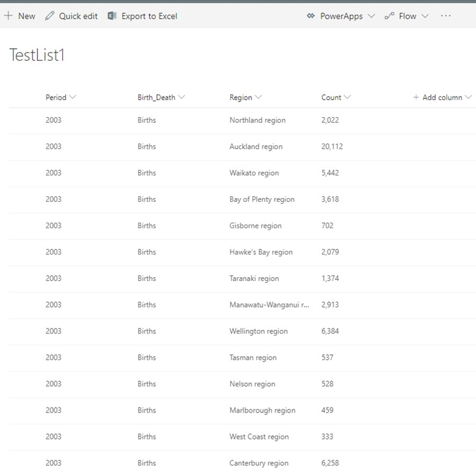Screen dimensions: 476x474
Task: Click the plus icon beside Add column
Action: pos(416,97)
